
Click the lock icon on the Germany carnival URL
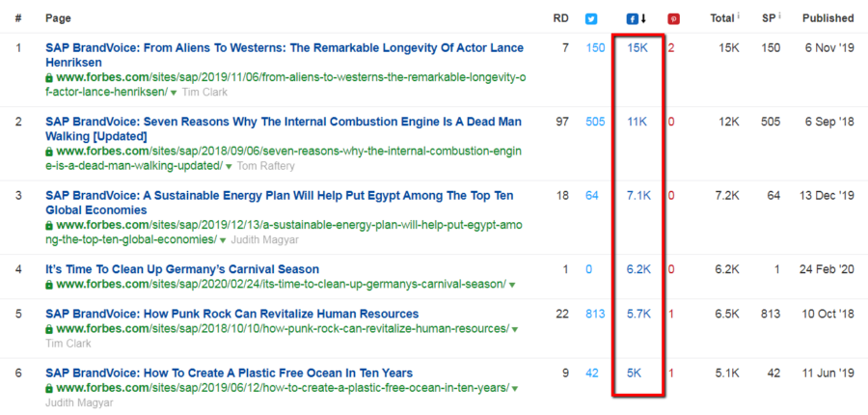(x=49, y=285)
